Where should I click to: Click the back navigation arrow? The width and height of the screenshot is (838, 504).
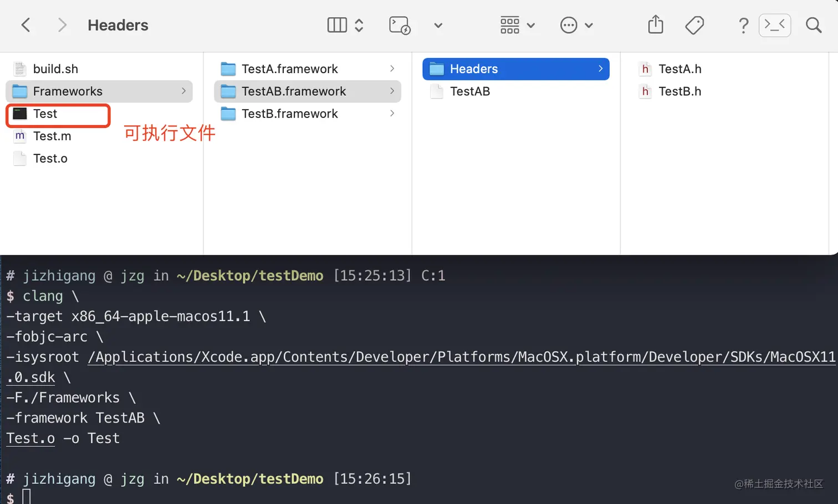point(25,25)
